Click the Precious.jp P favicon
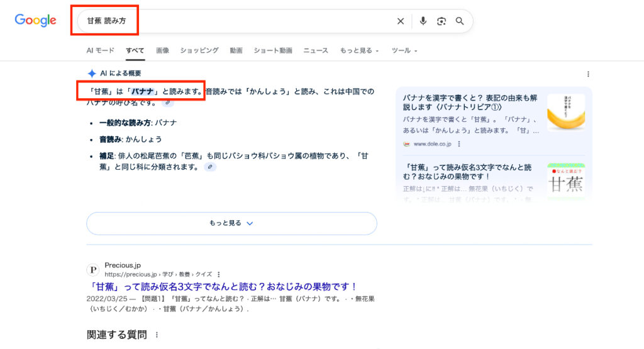Screen dimensions: 644x349 93,270
